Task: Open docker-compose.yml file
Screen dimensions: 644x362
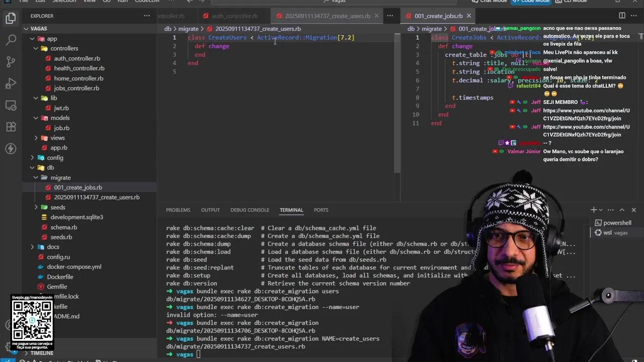Action: pos(74,267)
